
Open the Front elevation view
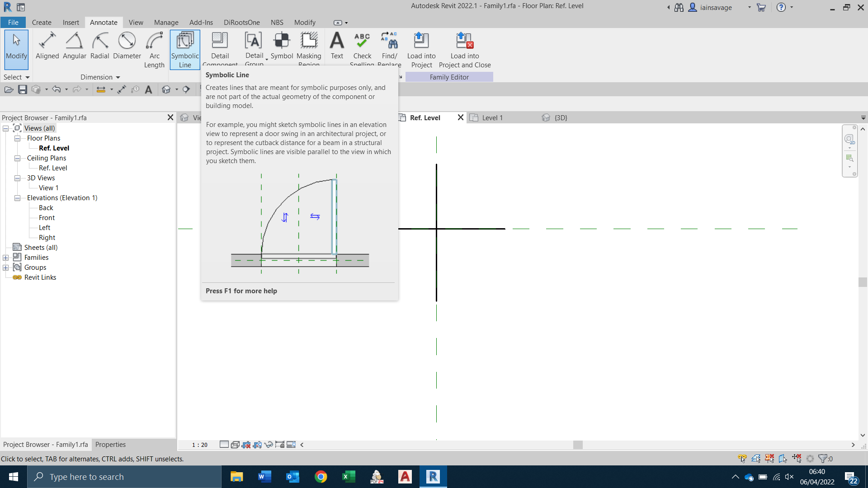coord(47,217)
